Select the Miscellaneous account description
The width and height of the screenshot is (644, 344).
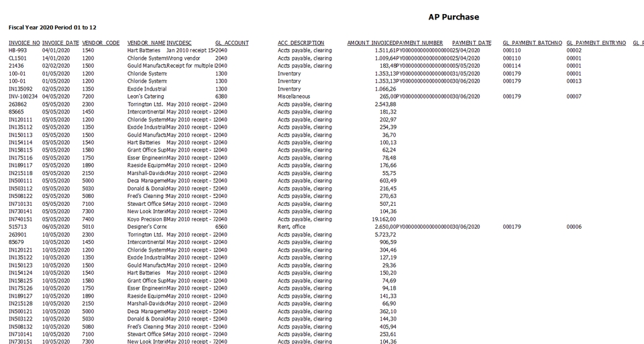(x=294, y=97)
